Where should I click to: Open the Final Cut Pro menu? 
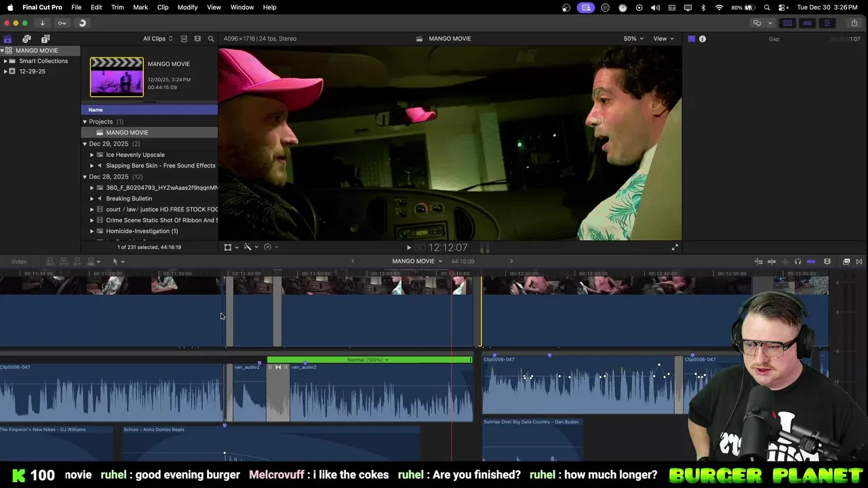(x=42, y=7)
